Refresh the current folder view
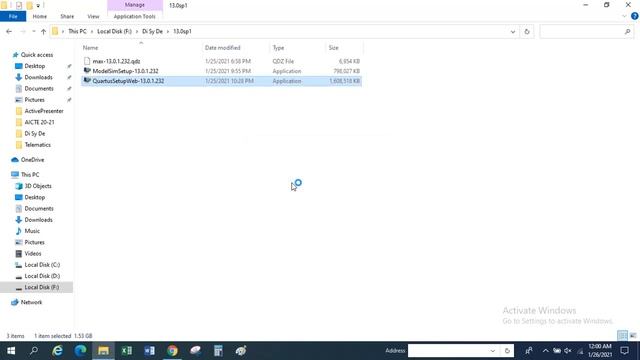 click(527, 31)
